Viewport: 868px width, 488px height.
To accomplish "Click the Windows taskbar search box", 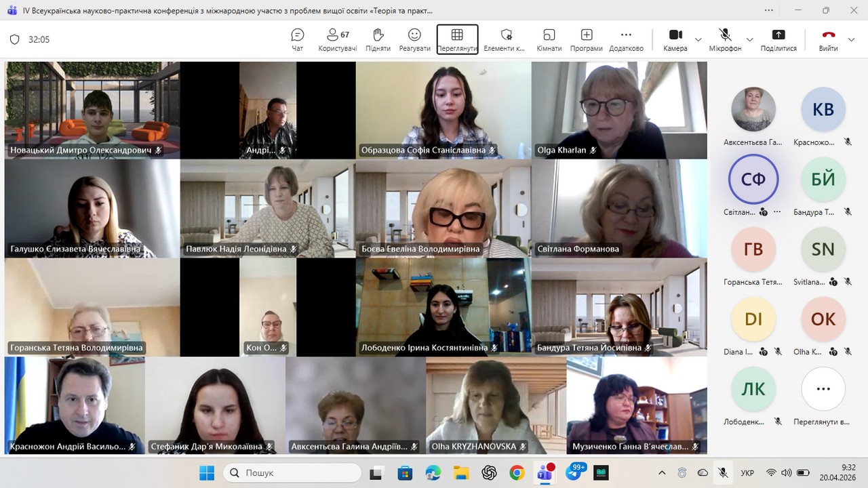I will point(292,472).
